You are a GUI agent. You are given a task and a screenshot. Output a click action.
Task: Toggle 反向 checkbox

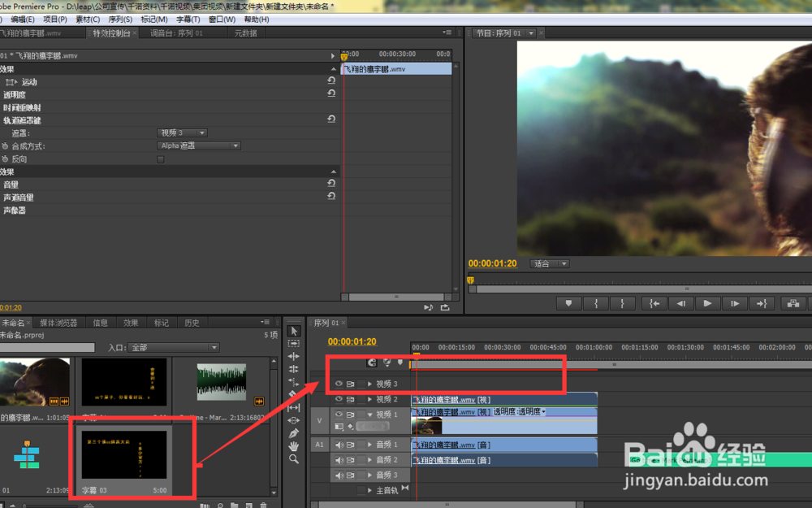(x=161, y=159)
